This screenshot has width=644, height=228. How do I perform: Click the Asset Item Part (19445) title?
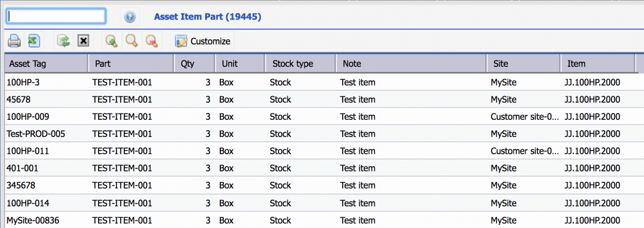[207, 17]
